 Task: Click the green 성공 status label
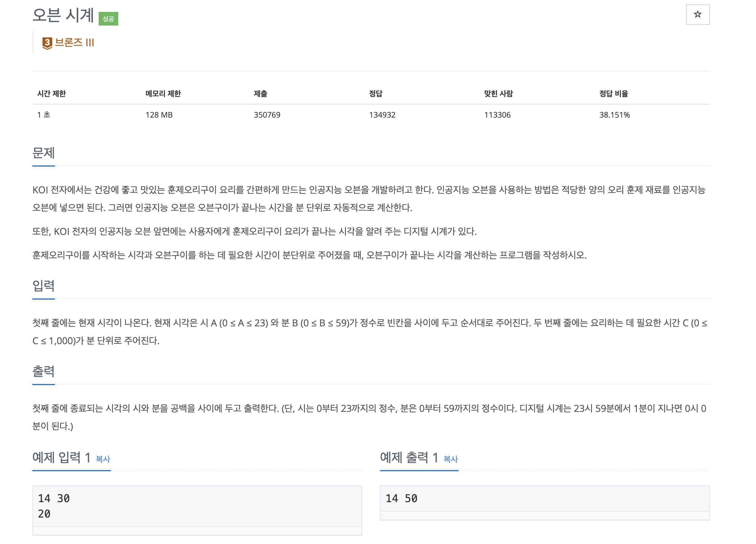pyautogui.click(x=108, y=19)
